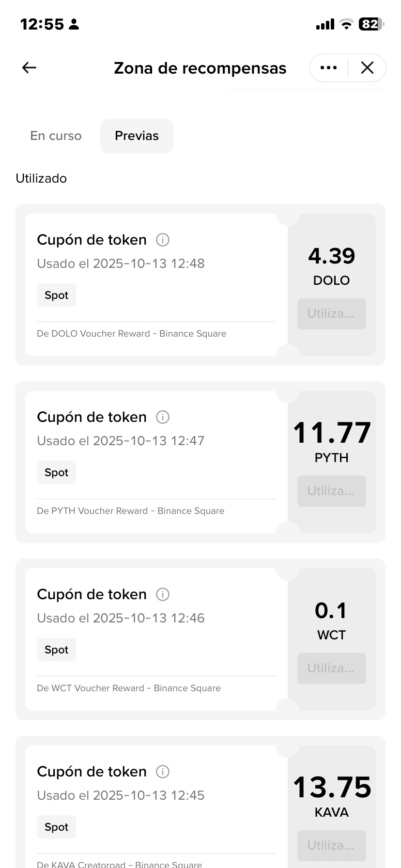Image resolution: width=401 pixels, height=868 pixels.
Task: Tap info icon on PYTH token coupon
Action: pyautogui.click(x=163, y=417)
